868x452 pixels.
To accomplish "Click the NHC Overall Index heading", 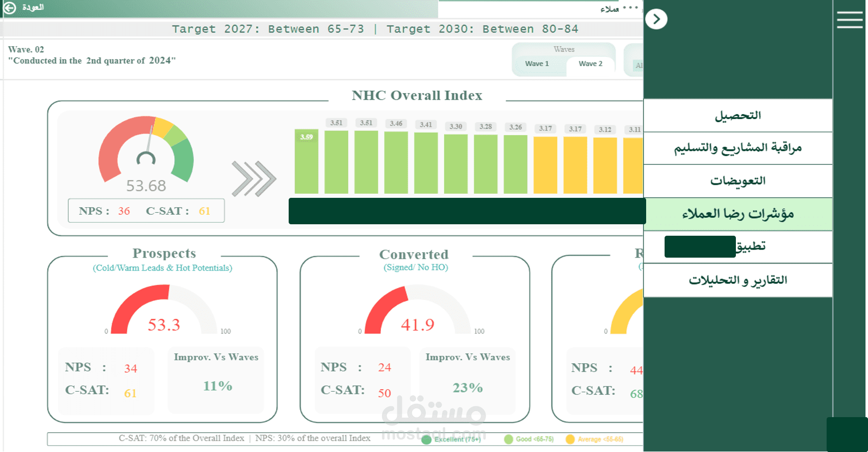I will coord(417,95).
